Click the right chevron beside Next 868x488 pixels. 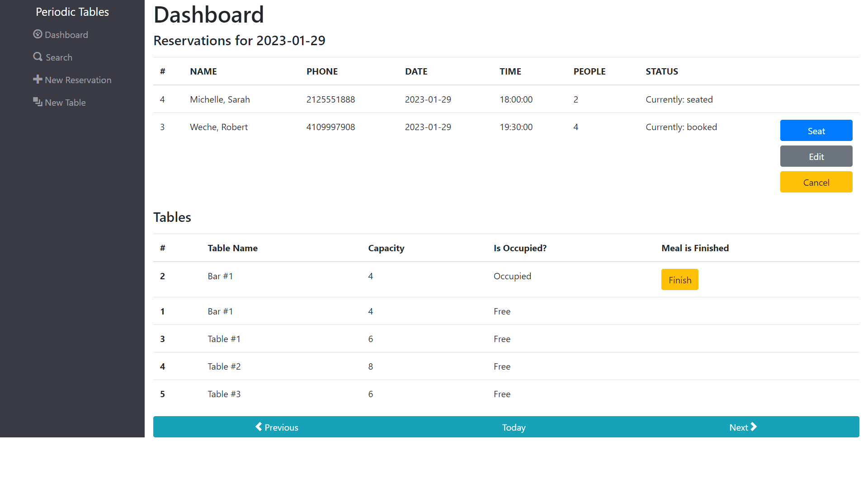(754, 427)
